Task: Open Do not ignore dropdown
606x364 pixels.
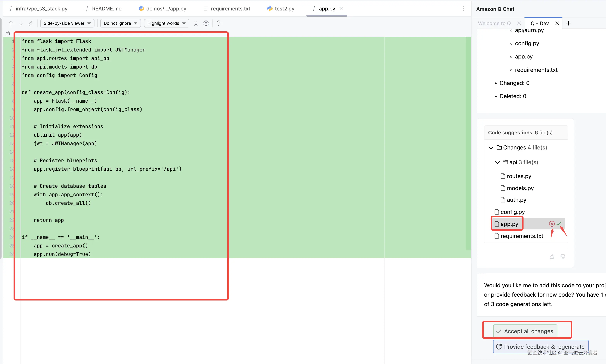Action: (x=120, y=23)
